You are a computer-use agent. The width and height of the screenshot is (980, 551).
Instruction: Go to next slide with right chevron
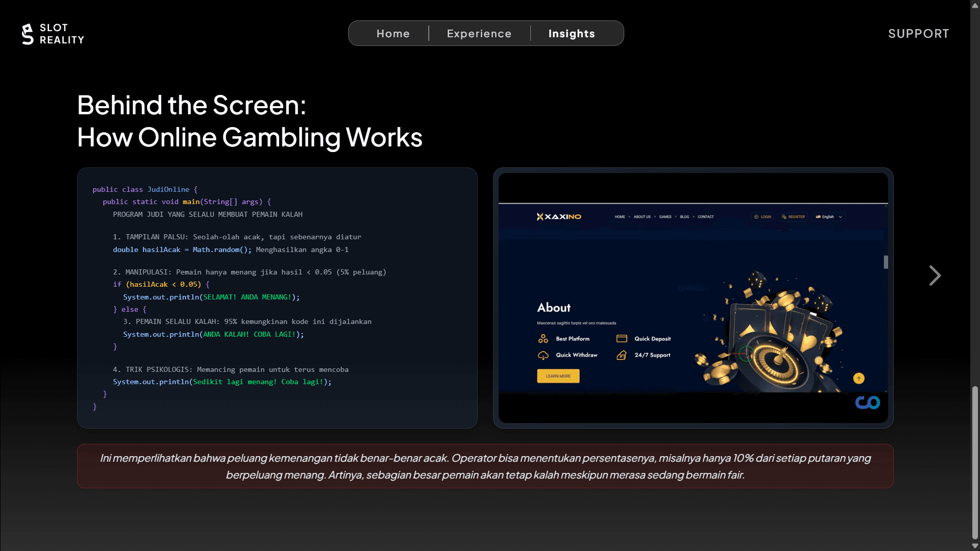tap(935, 275)
